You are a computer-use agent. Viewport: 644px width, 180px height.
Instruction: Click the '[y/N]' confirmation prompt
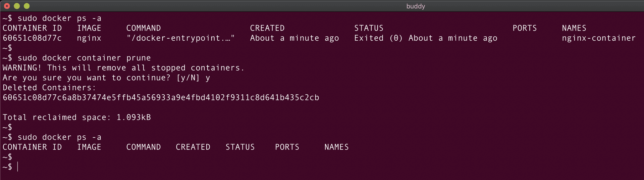188,78
